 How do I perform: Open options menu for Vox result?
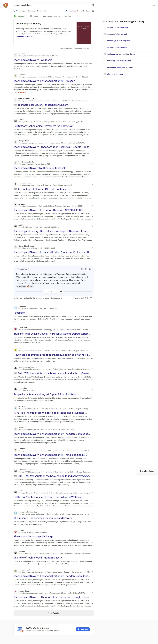pyautogui.click(x=92, y=350)
